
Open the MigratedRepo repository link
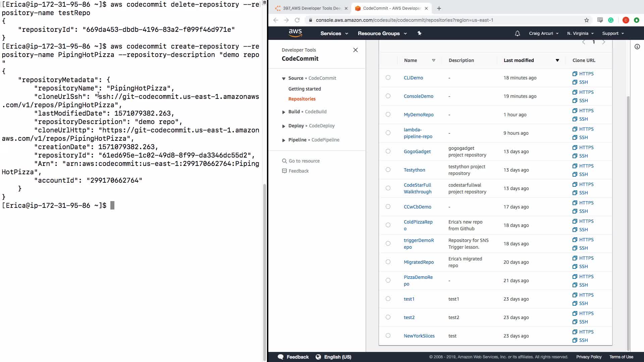click(x=419, y=262)
